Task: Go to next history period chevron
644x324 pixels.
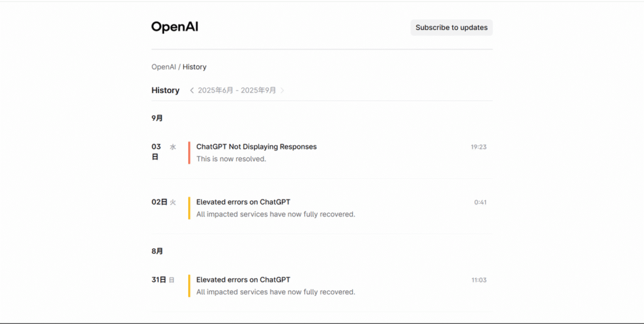Action: pyautogui.click(x=282, y=91)
